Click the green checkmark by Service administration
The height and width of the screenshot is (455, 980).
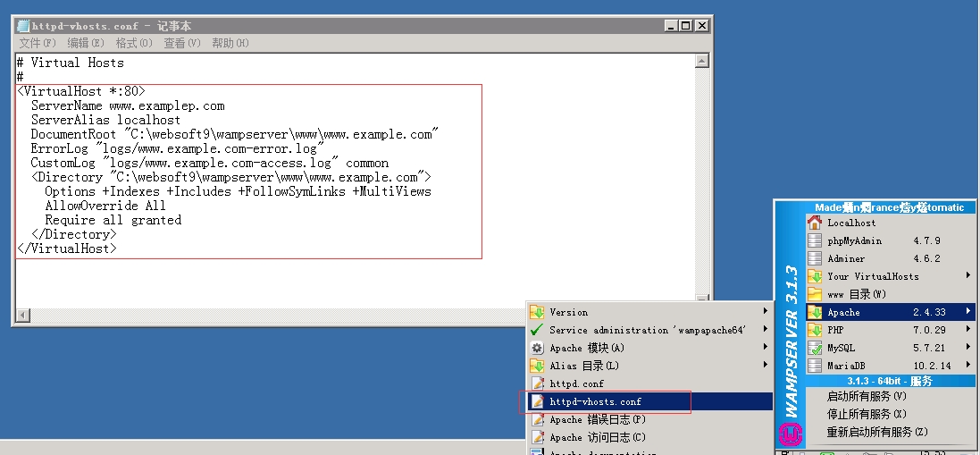[536, 330]
